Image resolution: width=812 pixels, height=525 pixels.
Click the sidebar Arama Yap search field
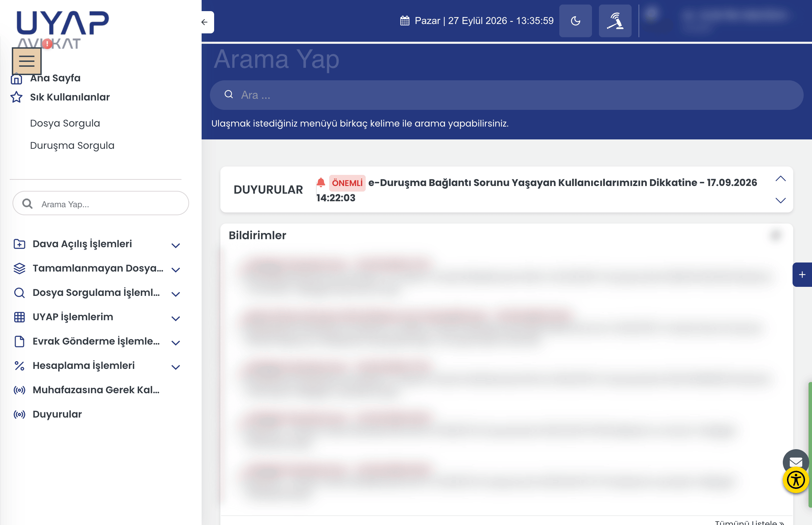tap(101, 203)
